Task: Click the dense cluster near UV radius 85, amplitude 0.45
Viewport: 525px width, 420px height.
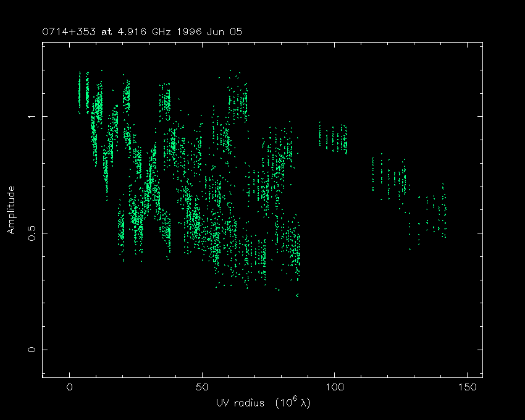Action: tap(296, 250)
